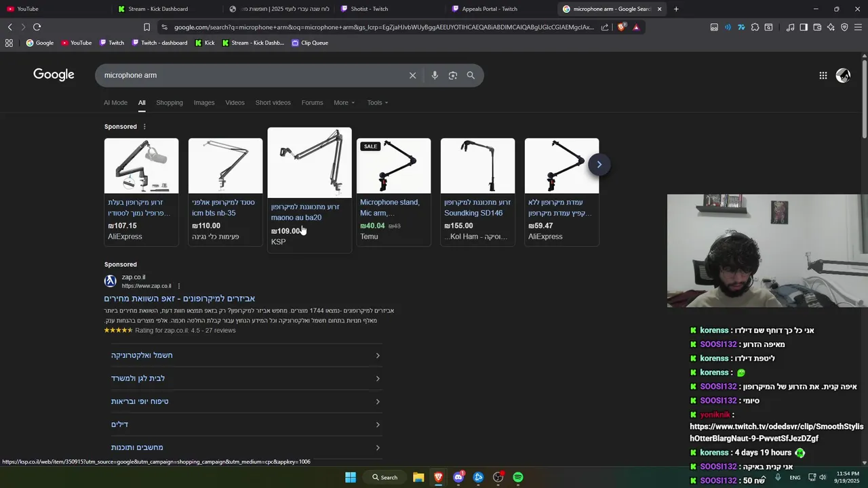Open Brave Rewards triangle icon
The image size is (868, 488).
[x=636, y=27]
